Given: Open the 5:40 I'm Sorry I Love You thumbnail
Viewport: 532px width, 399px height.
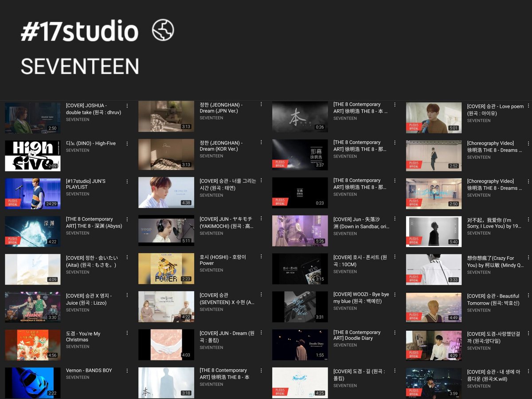Looking at the screenshot, I should point(434,231).
